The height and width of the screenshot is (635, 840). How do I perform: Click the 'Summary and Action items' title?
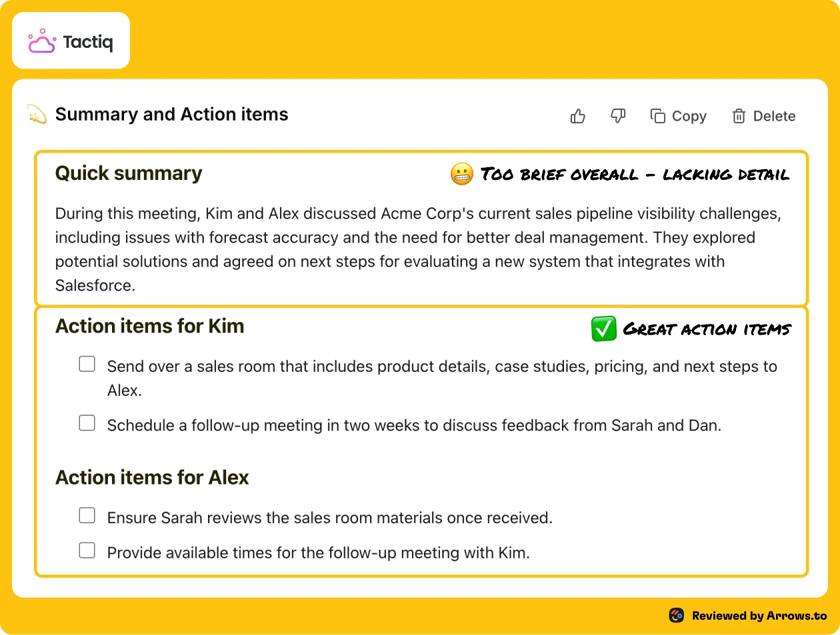click(172, 115)
